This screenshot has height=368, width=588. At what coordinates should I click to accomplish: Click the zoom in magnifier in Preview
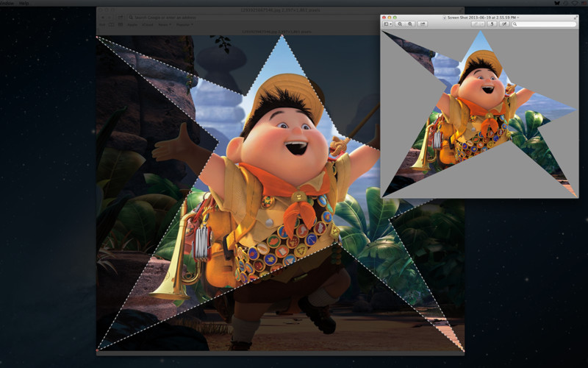(x=410, y=24)
